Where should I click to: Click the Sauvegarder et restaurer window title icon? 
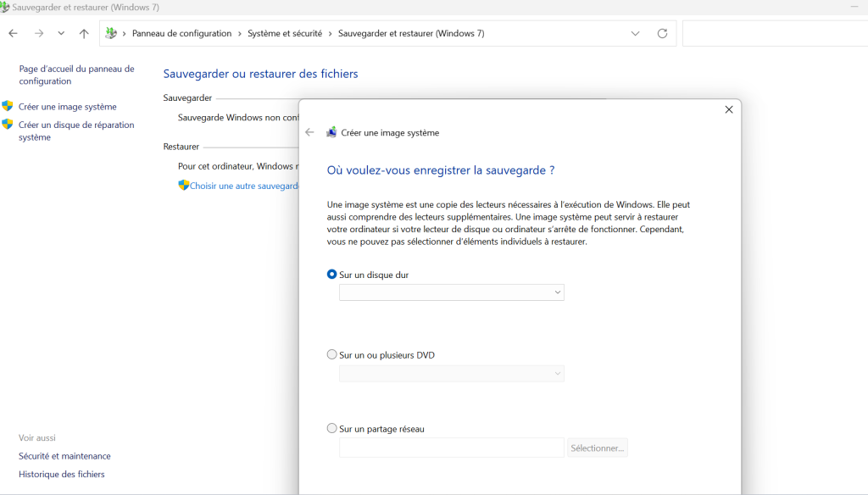point(4,7)
